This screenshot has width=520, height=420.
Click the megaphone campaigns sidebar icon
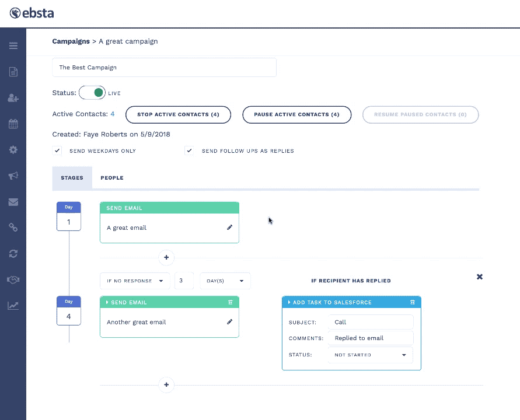pyautogui.click(x=13, y=176)
